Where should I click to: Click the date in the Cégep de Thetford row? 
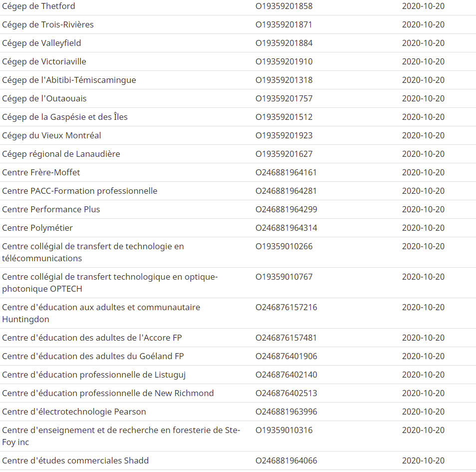tap(423, 6)
